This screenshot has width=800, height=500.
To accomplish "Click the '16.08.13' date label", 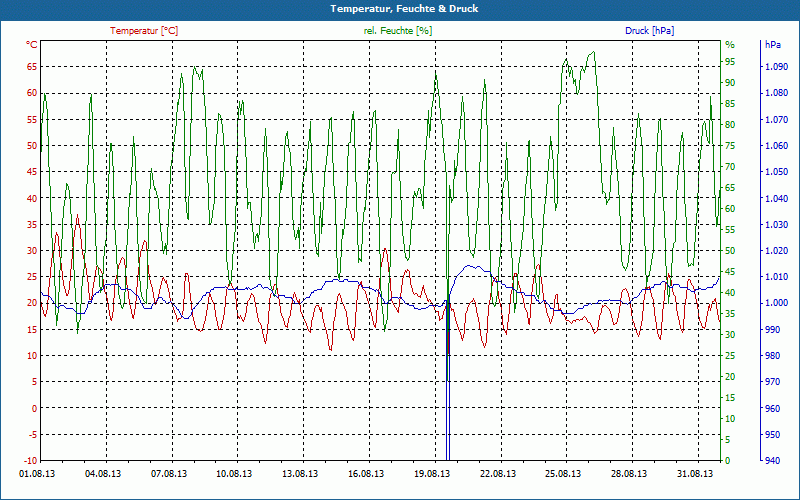I will click(366, 473).
